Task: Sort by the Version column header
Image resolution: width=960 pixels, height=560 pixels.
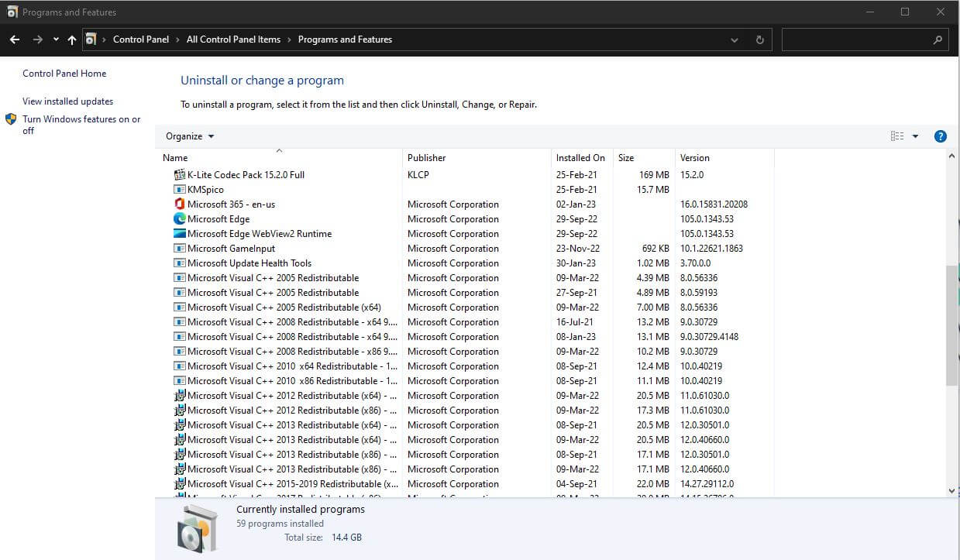Action: click(724, 158)
